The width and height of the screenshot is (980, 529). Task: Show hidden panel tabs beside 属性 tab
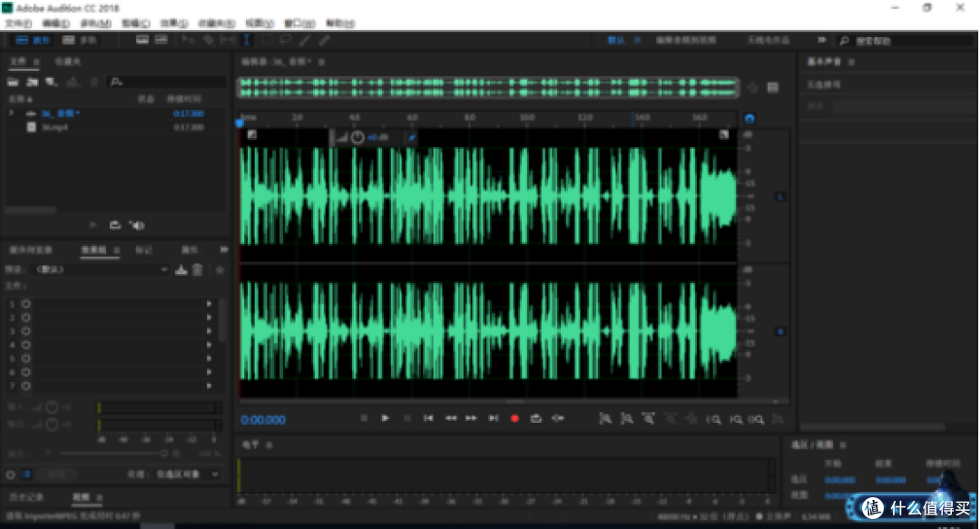pos(224,250)
